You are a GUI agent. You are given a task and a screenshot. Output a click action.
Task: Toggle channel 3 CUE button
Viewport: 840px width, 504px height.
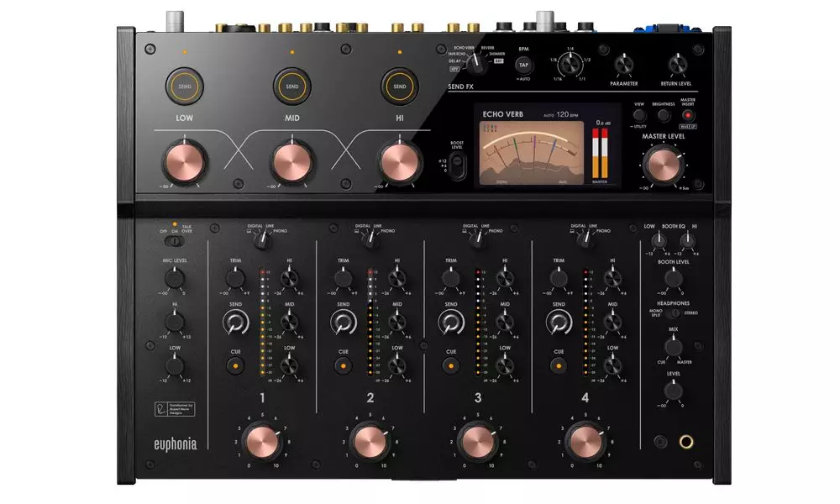click(x=450, y=365)
